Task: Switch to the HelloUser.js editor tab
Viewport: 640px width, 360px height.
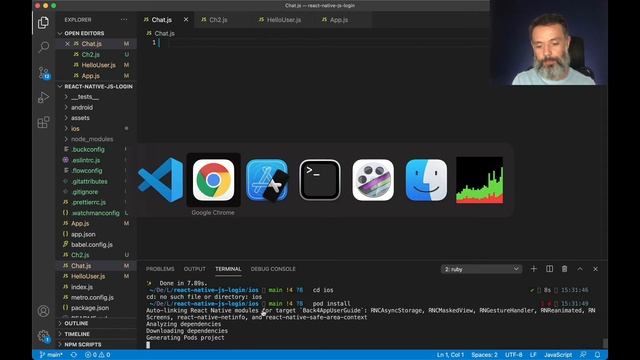Action: 284,20
